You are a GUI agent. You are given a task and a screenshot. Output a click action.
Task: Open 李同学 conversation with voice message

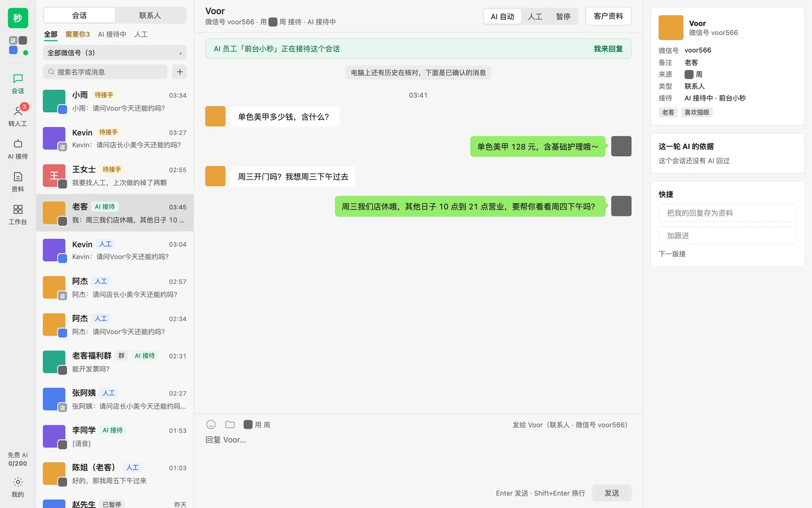[115, 437]
